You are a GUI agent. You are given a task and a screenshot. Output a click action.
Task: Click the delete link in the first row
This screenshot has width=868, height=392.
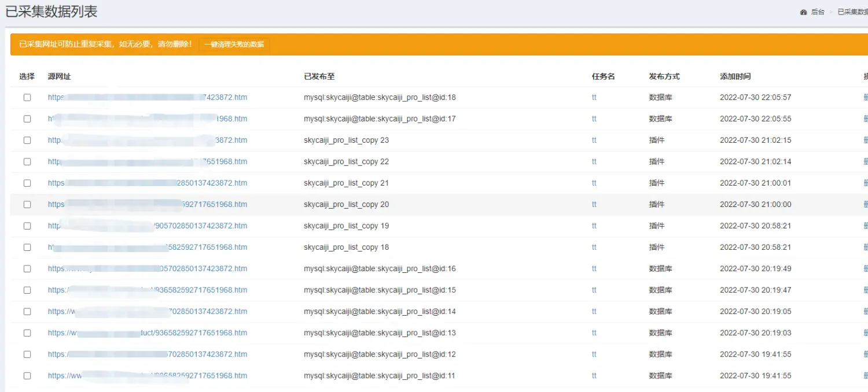(865, 98)
